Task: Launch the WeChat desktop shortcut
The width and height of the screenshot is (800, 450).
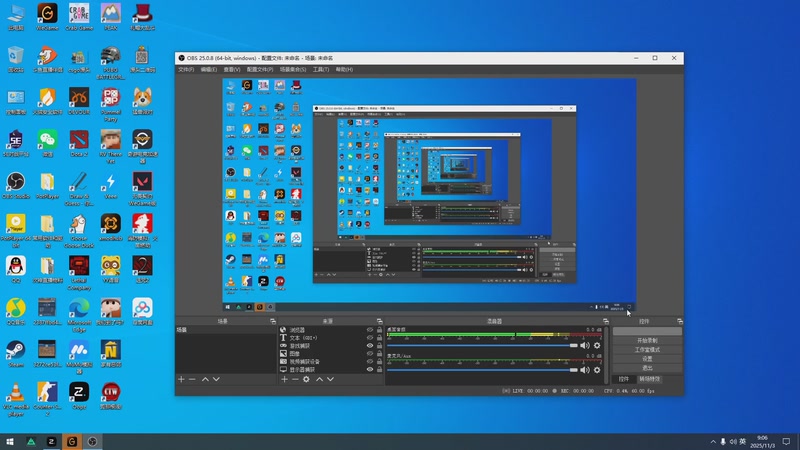Action: (47, 143)
